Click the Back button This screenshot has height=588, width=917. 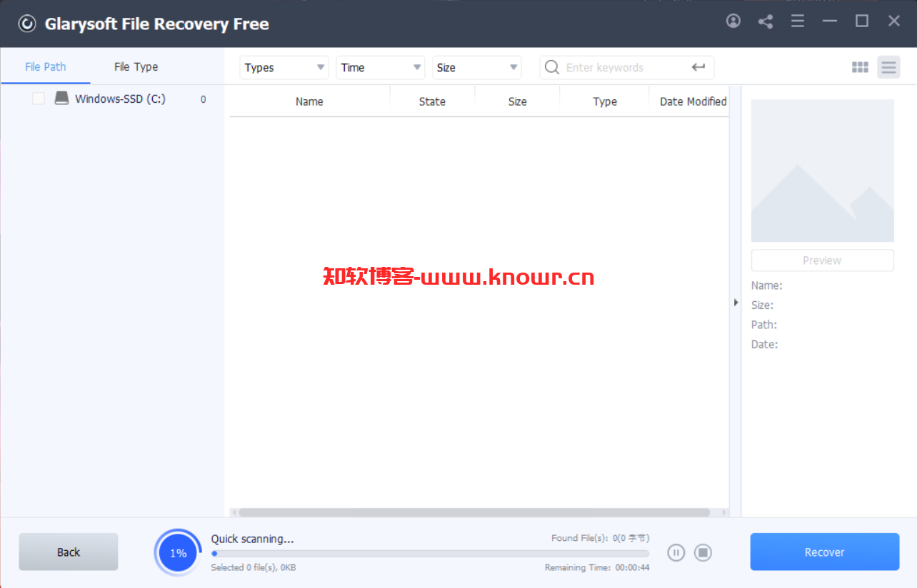point(69,552)
